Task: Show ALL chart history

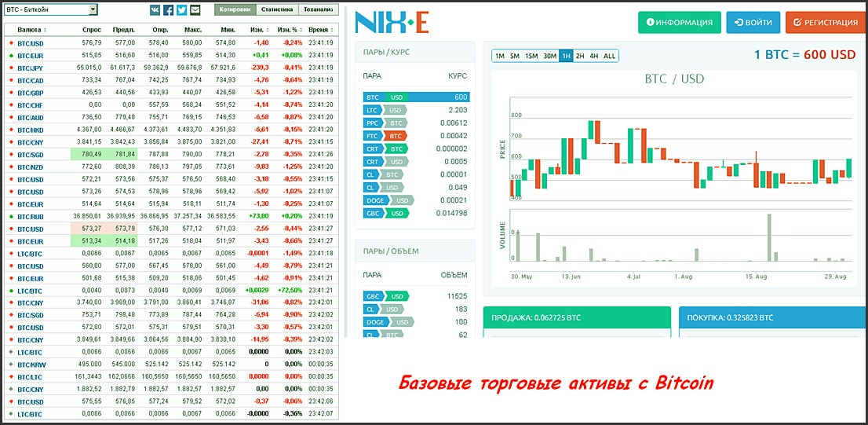Action: coord(610,56)
